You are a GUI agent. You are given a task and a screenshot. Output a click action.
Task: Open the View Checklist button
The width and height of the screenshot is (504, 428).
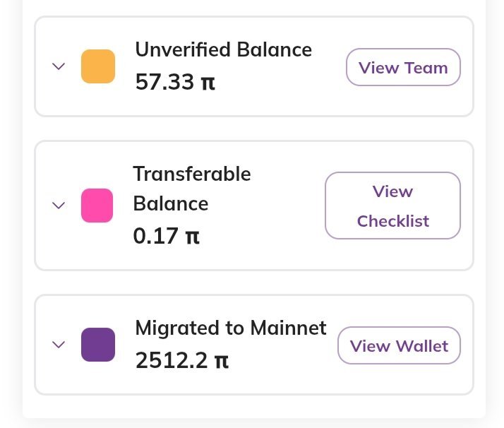pos(392,206)
